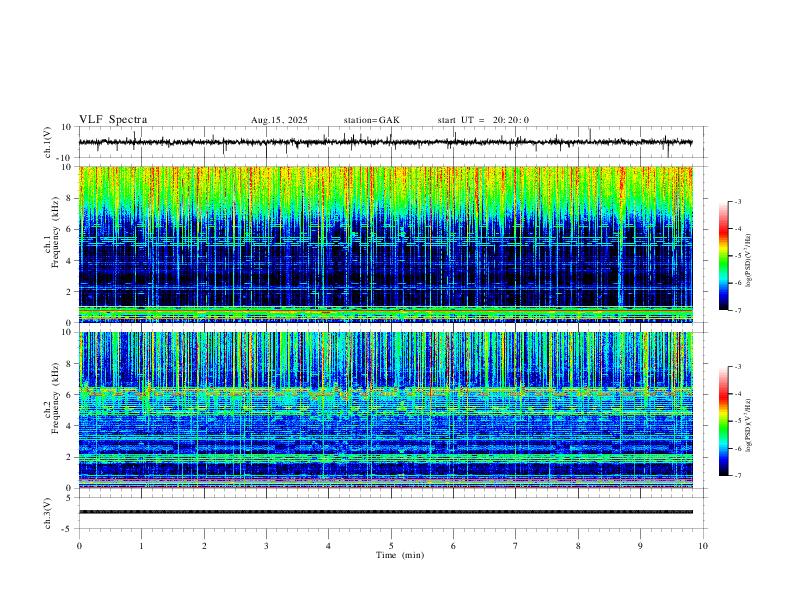Click the "start UT = 20:20:0" text
The width and height of the screenshot is (792, 612).
coord(483,120)
